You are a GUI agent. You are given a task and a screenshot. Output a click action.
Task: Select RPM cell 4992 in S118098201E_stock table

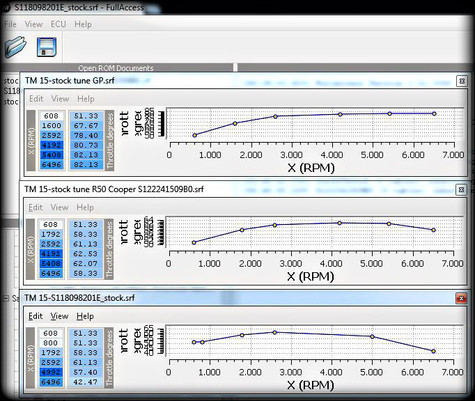pyautogui.click(x=51, y=372)
